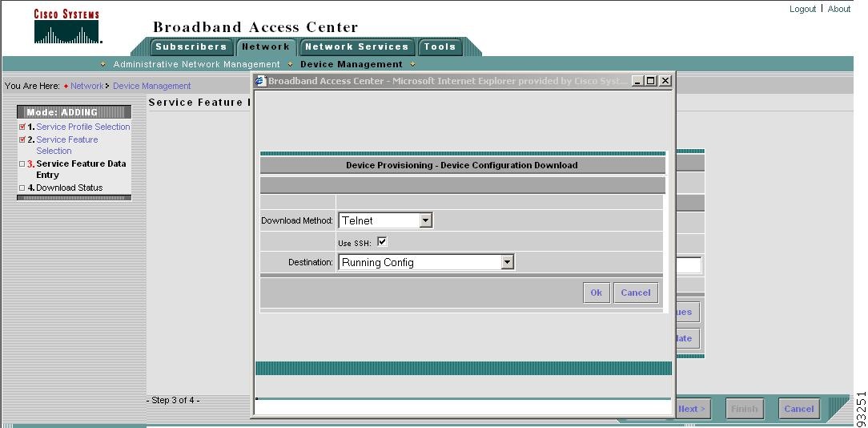Click the Network breadcrumb link
The height and width of the screenshot is (428, 868).
tap(87, 86)
